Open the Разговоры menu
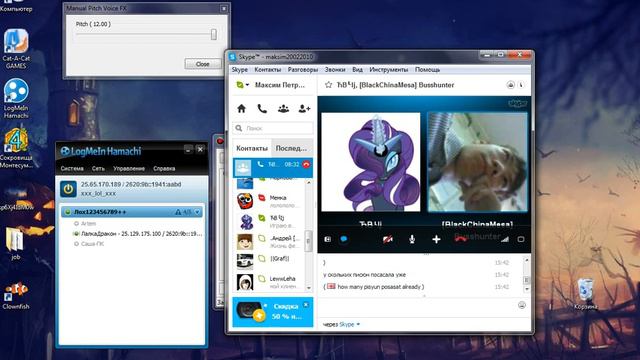This screenshot has height=360, width=640. click(302, 70)
